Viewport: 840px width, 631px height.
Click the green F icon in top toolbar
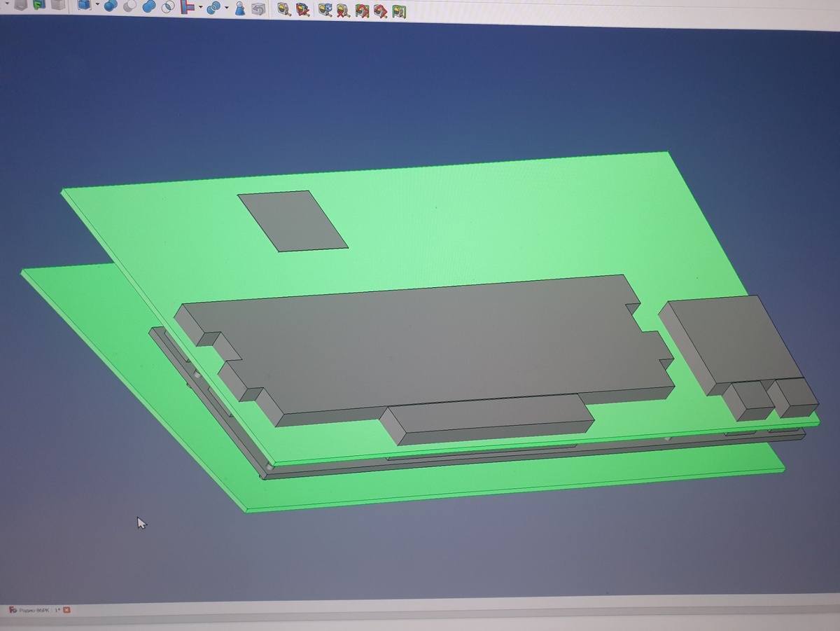click(x=38, y=4)
